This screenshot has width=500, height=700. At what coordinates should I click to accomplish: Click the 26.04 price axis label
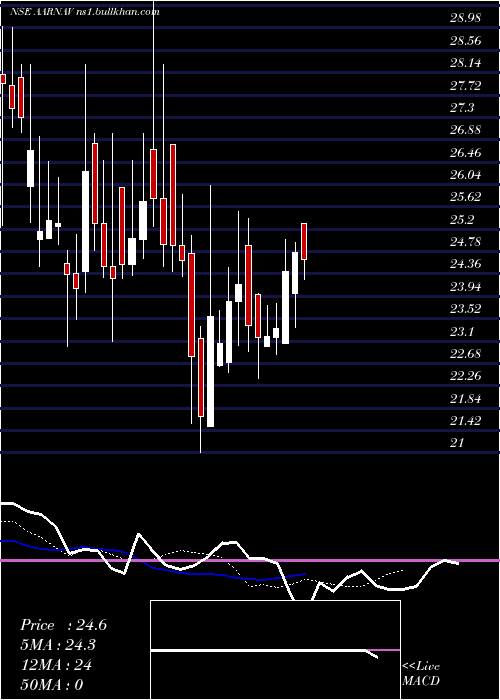465,175
